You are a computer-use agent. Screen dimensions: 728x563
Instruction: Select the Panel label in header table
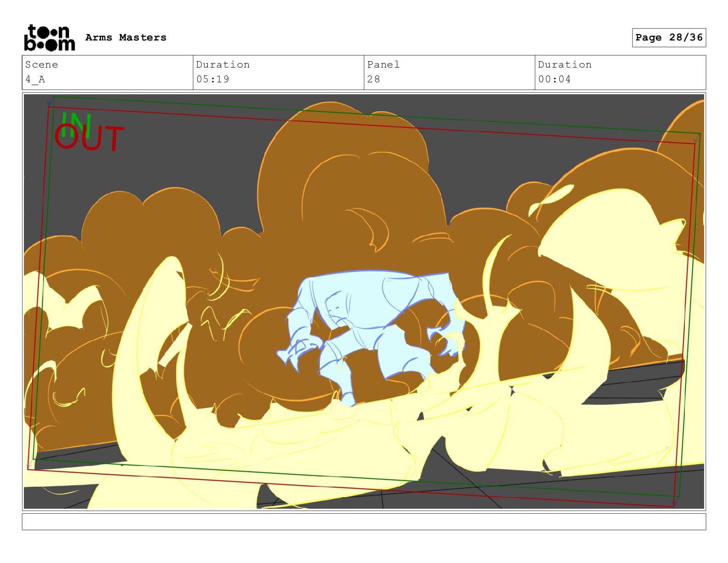(x=383, y=65)
